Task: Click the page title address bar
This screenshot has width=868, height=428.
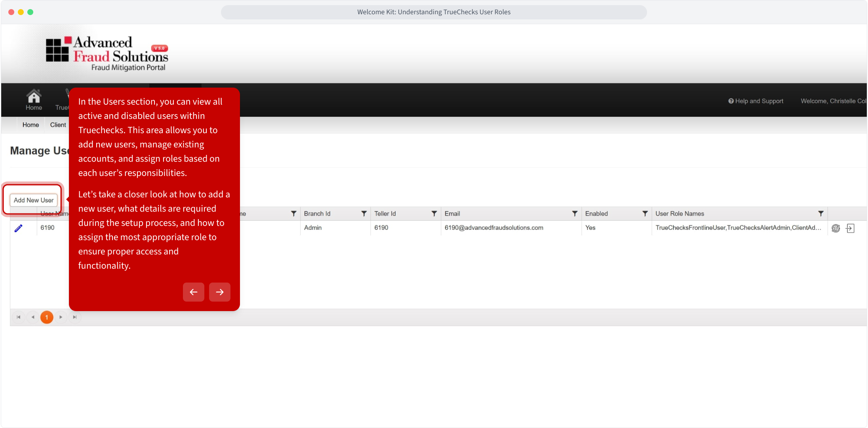Action: coord(434,12)
